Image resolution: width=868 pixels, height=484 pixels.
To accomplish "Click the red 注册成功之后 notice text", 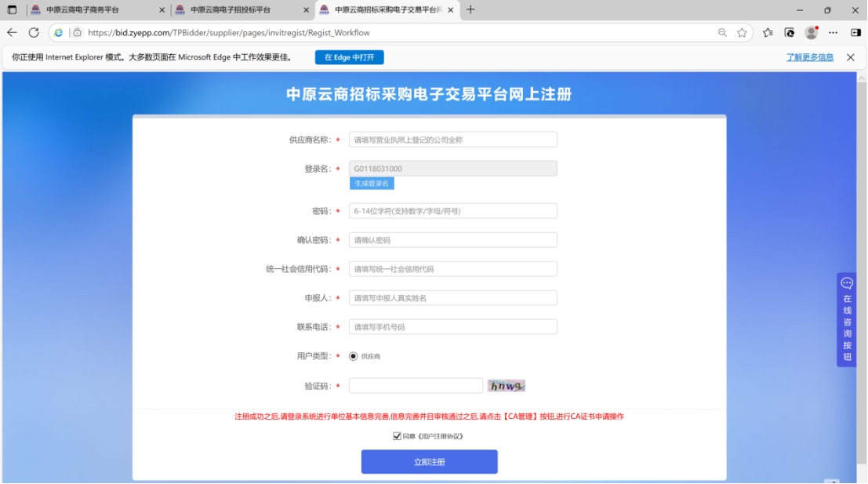I will coord(429,417).
